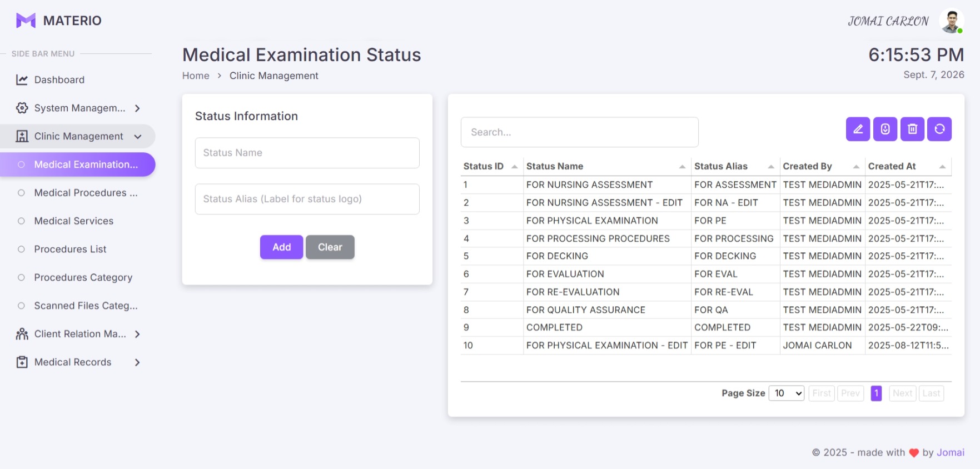Expand the System Management chevron

pos(137,108)
